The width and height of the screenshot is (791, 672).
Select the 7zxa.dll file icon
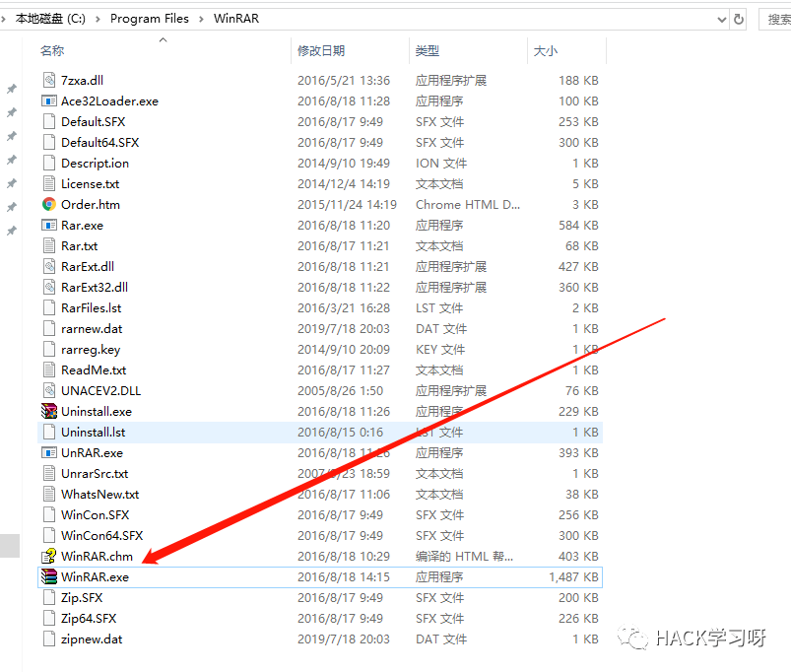click(x=49, y=80)
